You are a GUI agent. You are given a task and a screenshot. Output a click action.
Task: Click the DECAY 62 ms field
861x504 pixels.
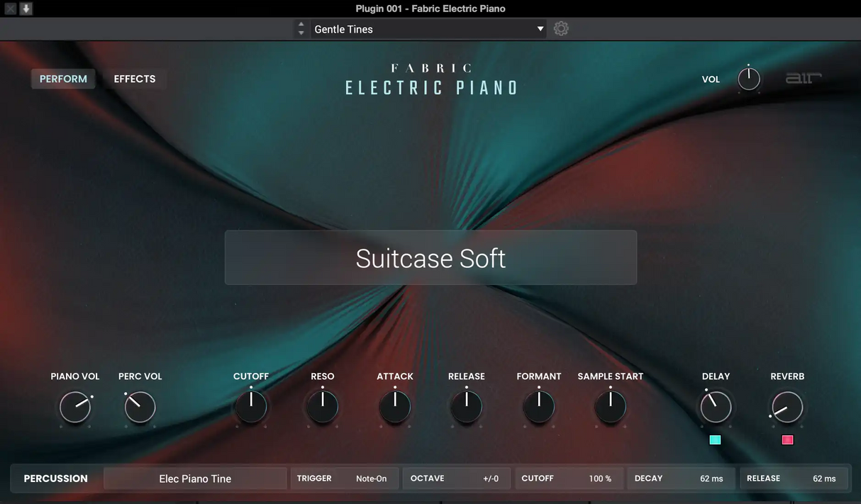[681, 478]
